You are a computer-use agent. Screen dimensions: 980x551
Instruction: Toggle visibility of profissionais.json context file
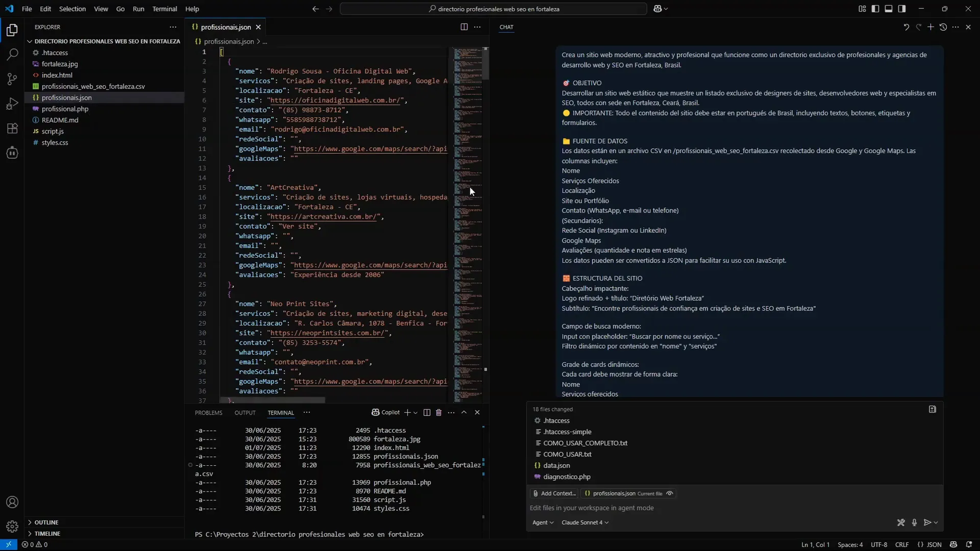pyautogui.click(x=669, y=493)
